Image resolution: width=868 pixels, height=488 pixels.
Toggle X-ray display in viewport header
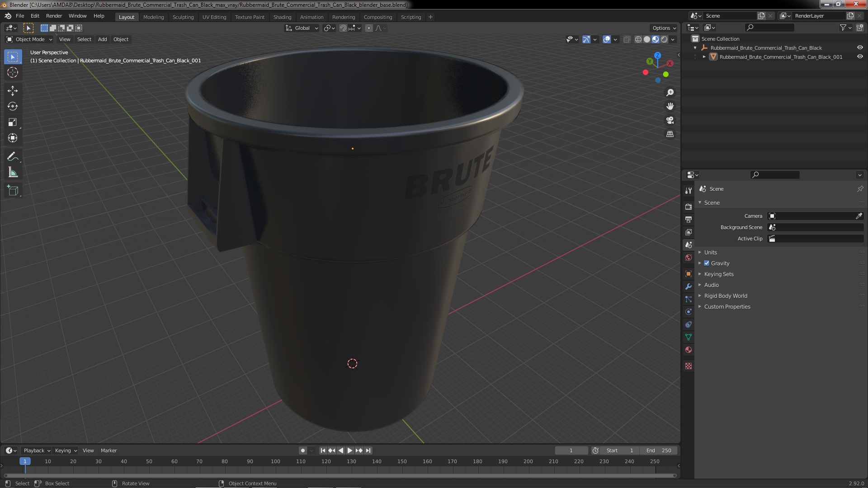coord(627,39)
